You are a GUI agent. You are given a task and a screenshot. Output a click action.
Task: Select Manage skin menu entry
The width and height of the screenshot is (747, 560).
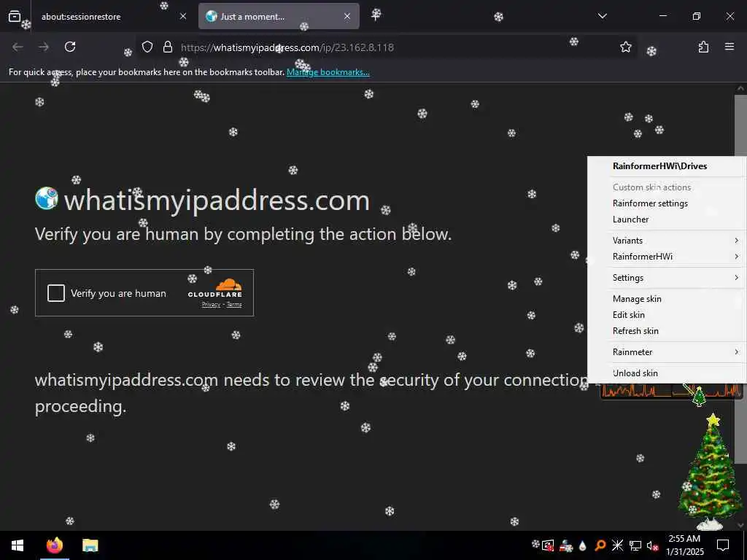coord(667,299)
